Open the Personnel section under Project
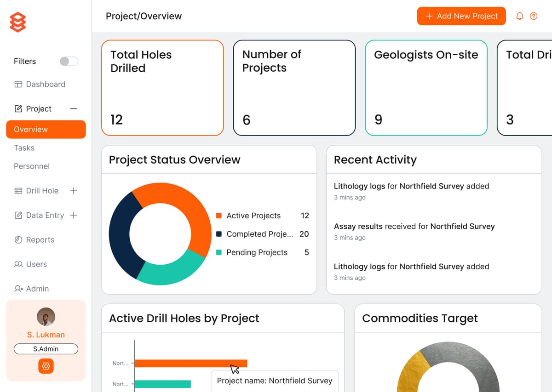Screen dimensions: 552x392 coord(32,166)
